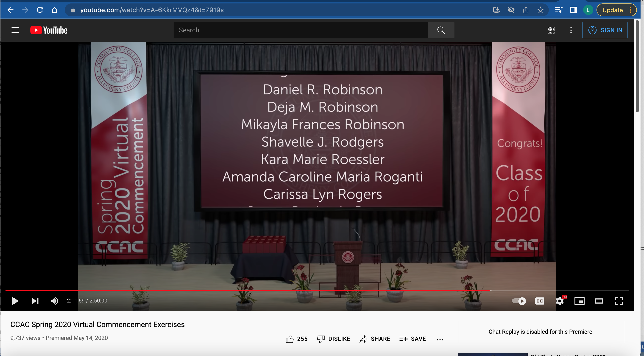
Task: Open the YouTube apps grid
Action: point(551,30)
